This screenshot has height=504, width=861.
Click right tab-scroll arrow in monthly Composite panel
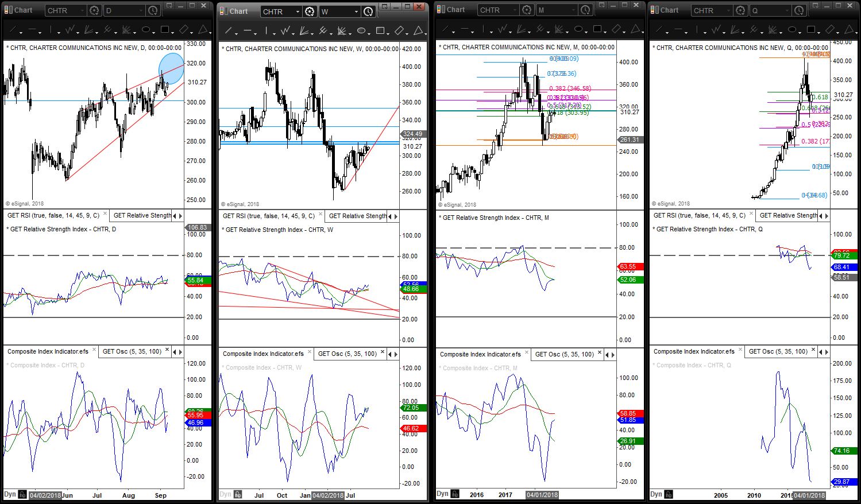click(613, 355)
